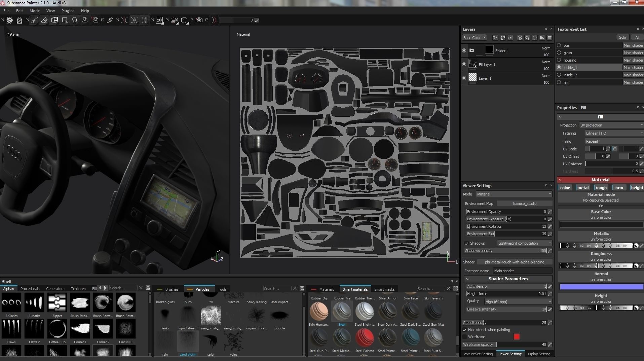Add a new folder in Layers panel

pyautogui.click(x=542, y=38)
